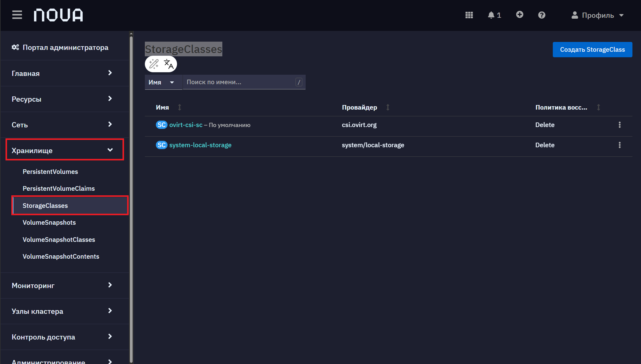The width and height of the screenshot is (641, 364).
Task: Open the Профиль dropdown
Action: pos(598,15)
